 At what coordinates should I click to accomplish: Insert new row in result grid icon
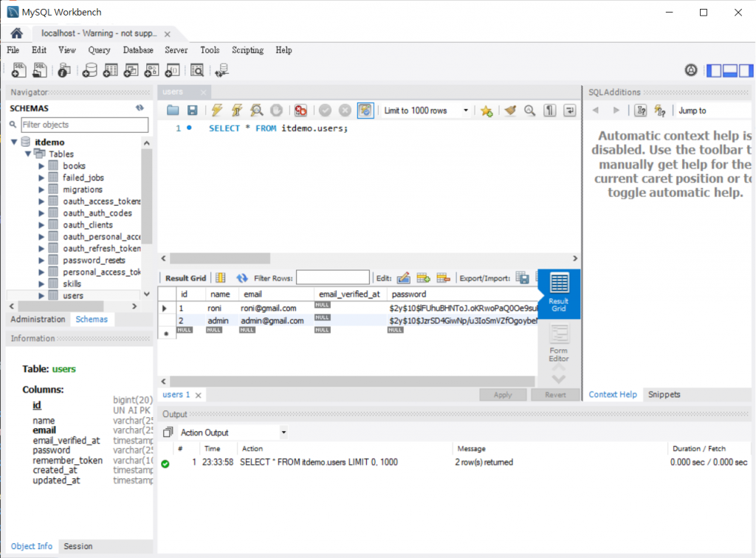423,278
